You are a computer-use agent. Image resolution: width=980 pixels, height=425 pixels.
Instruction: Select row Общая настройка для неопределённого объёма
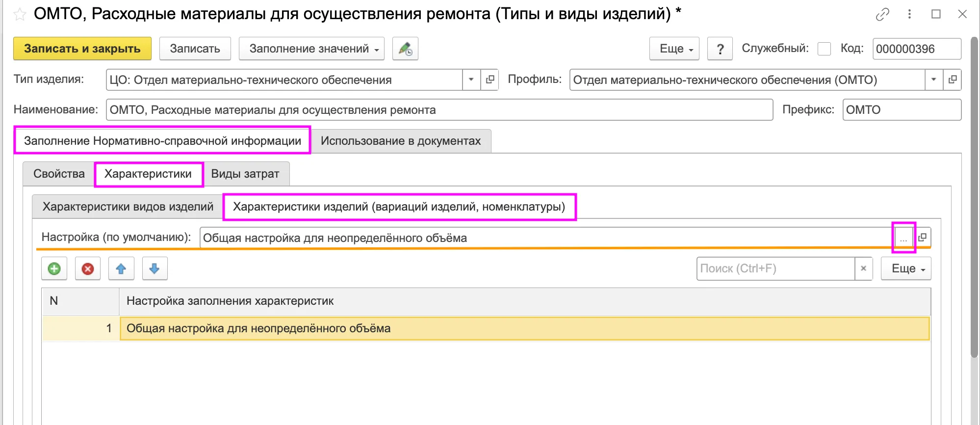525,328
